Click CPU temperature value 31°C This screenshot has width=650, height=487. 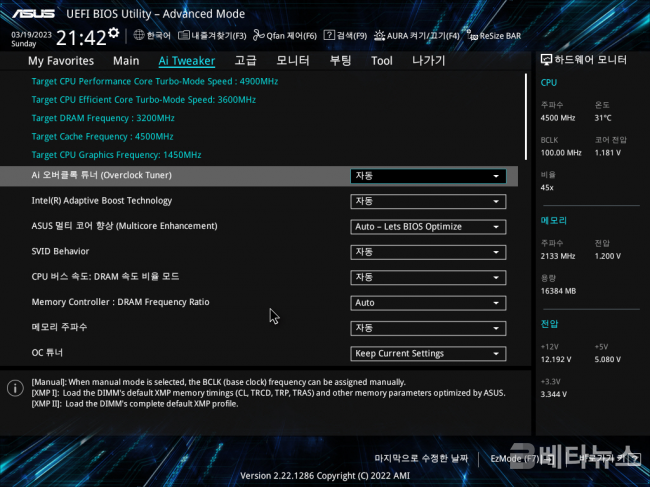pyautogui.click(x=603, y=118)
